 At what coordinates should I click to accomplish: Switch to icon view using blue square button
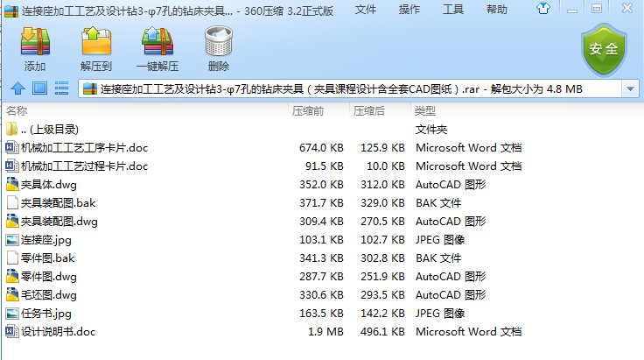40,88
